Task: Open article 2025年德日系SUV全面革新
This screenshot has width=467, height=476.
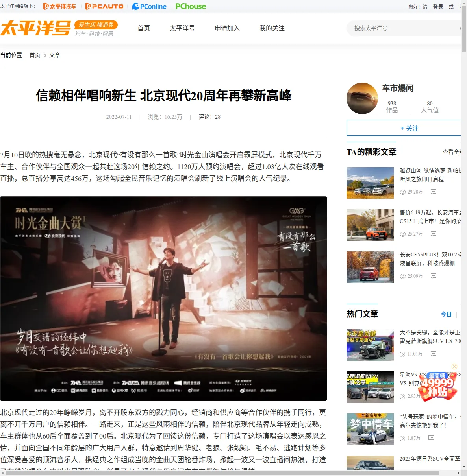Action: click(x=430, y=459)
